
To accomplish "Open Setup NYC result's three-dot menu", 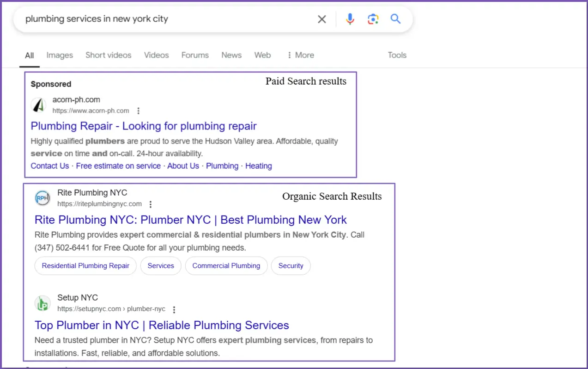I will pyautogui.click(x=174, y=309).
